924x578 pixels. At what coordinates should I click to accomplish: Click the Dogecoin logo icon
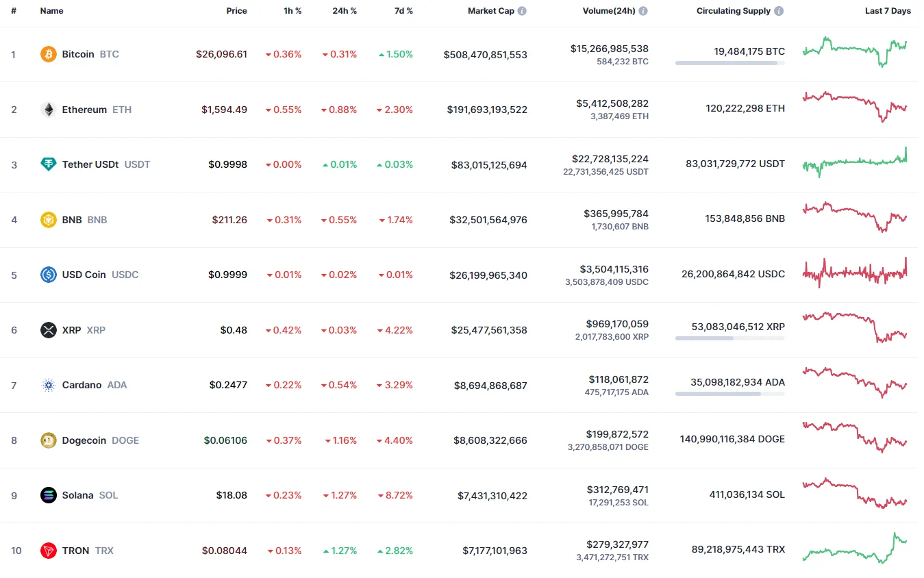pos(49,440)
